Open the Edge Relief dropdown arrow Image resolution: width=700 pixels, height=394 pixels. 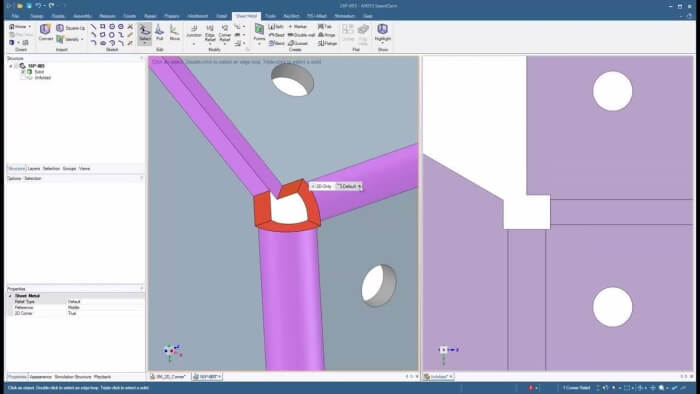click(210, 44)
